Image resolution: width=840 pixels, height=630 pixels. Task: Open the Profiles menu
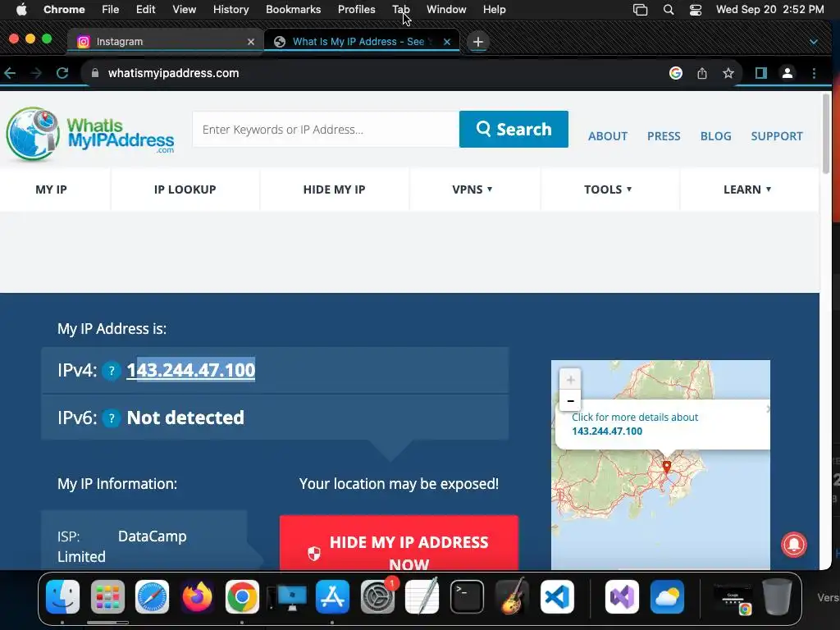(356, 10)
